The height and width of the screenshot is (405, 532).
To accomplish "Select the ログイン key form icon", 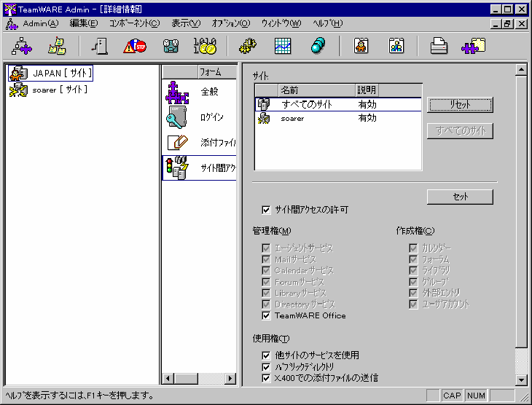I will [x=176, y=117].
